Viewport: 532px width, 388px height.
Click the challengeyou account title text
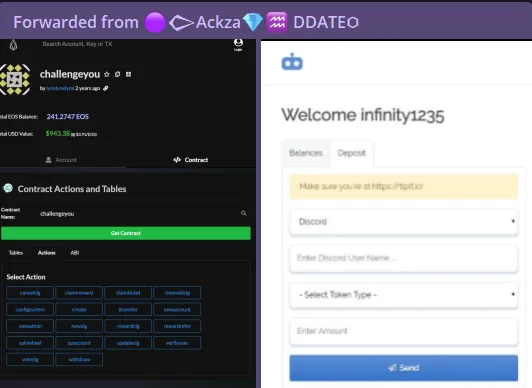pyautogui.click(x=70, y=74)
